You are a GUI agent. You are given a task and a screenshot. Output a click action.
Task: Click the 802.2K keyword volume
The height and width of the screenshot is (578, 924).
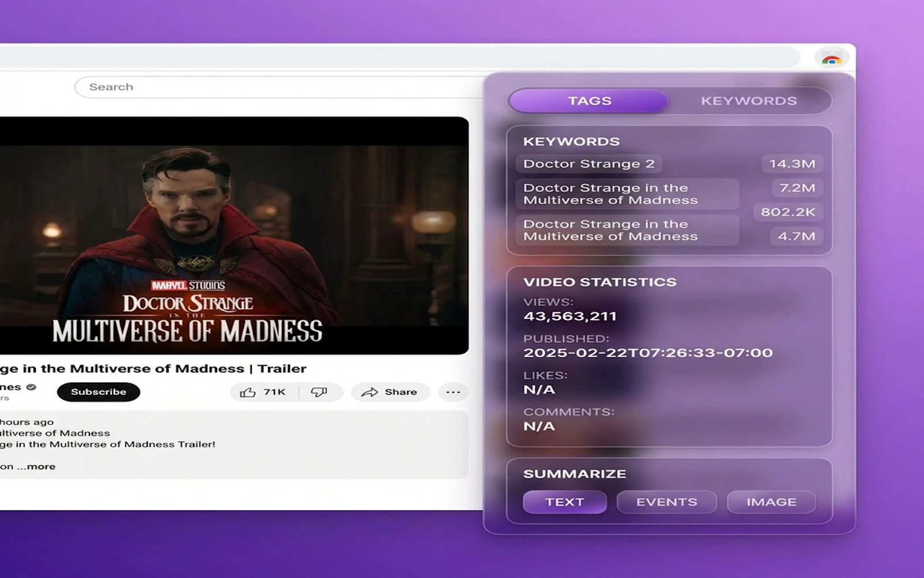coord(788,212)
